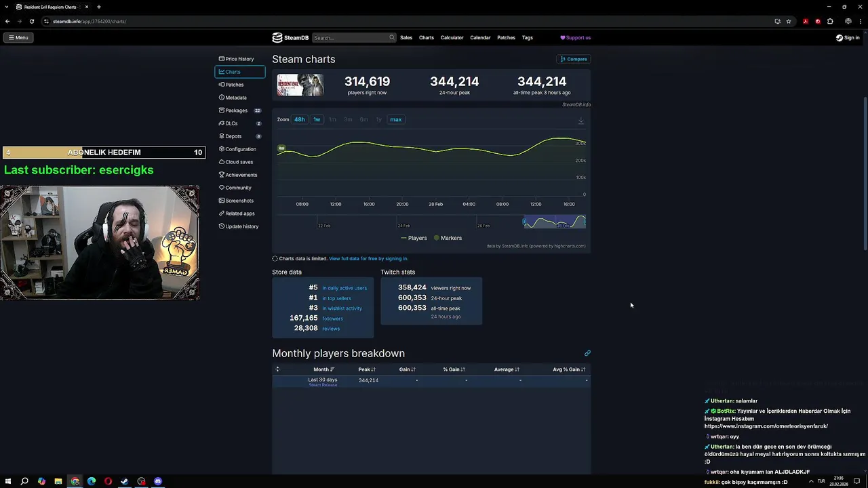Click the address bar URL

tap(90, 21)
